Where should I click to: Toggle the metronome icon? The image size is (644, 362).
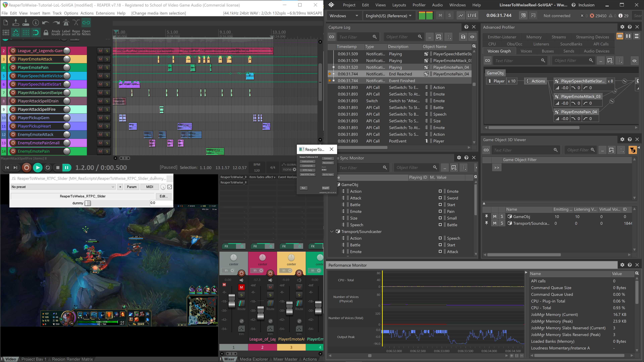coord(66,23)
